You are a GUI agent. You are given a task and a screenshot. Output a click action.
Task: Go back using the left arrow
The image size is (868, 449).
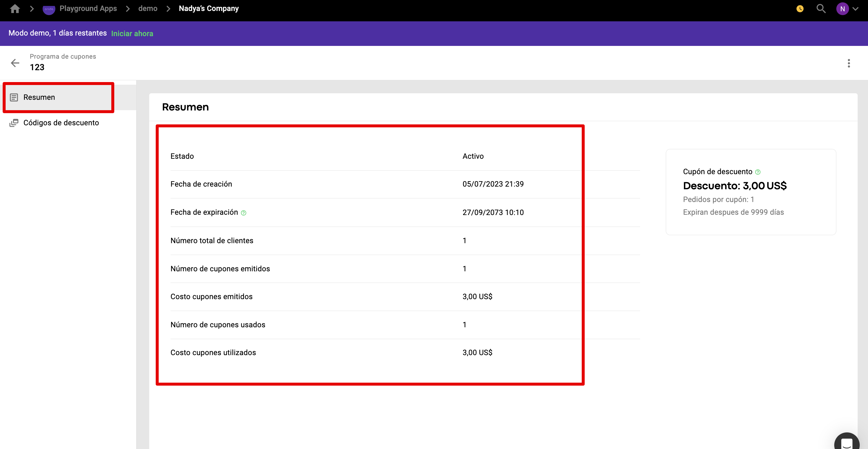click(x=15, y=63)
